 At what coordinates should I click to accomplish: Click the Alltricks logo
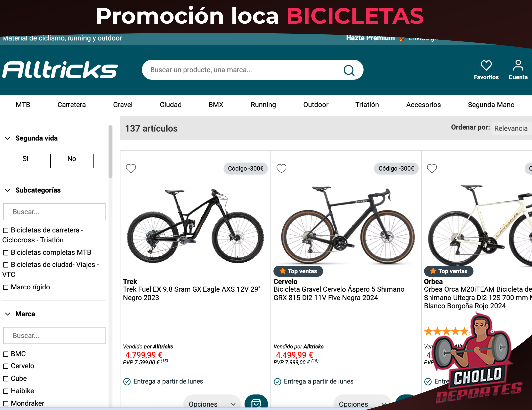coord(60,70)
